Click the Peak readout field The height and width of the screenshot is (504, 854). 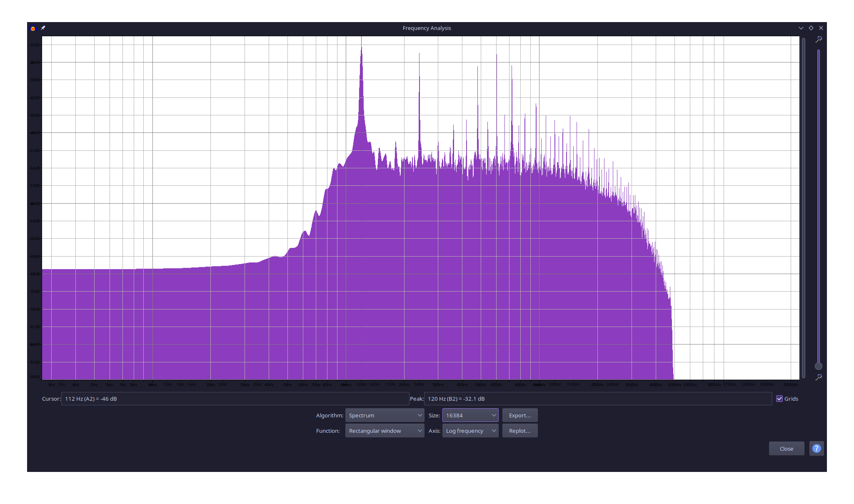click(597, 399)
